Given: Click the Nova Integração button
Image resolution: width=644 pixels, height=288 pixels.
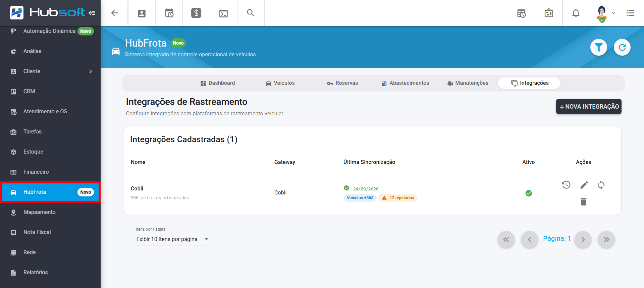Looking at the screenshot, I should (x=589, y=107).
